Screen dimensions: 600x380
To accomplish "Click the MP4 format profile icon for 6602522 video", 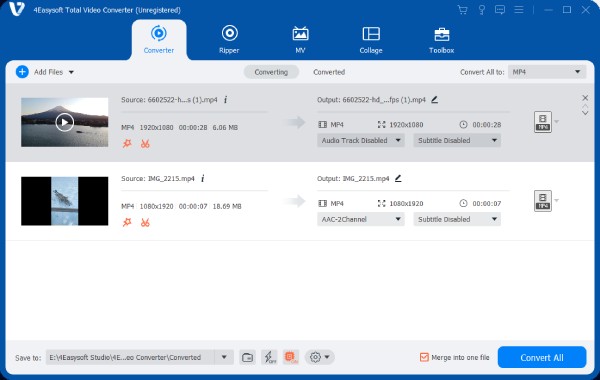I will (x=543, y=122).
